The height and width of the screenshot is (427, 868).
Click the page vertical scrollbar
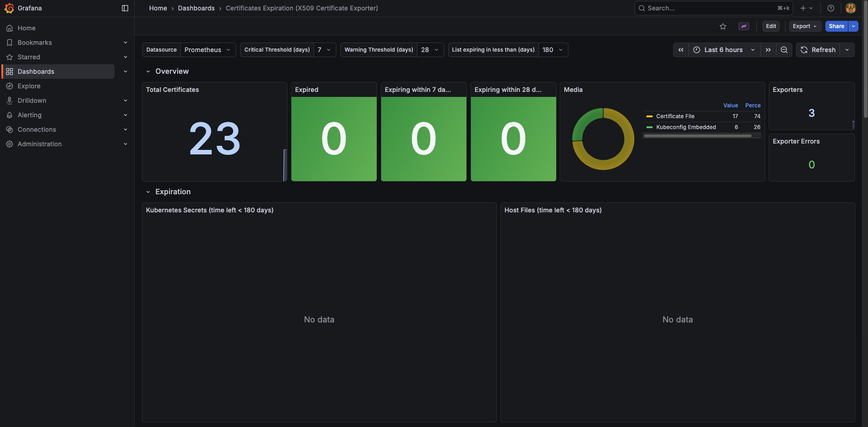(865, 59)
